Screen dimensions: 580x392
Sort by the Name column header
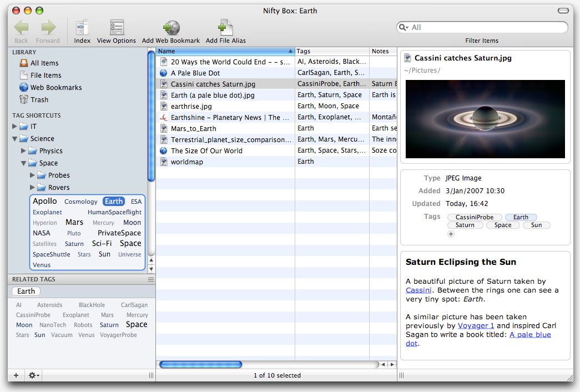222,51
